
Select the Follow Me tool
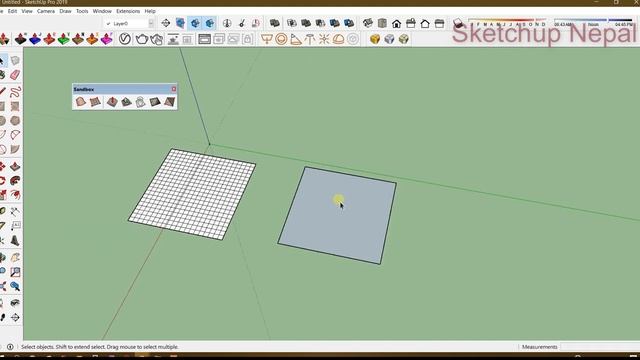pyautogui.click(x=15, y=180)
